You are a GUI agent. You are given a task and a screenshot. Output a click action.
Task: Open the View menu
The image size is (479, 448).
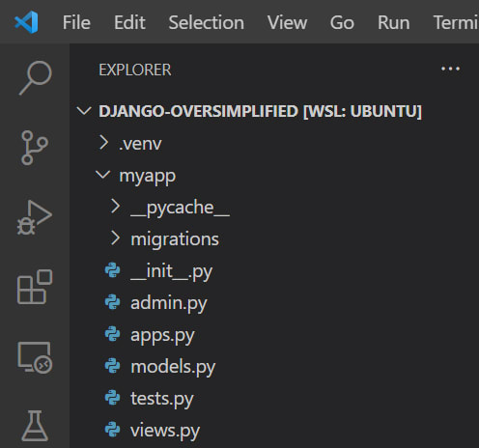coord(287,22)
